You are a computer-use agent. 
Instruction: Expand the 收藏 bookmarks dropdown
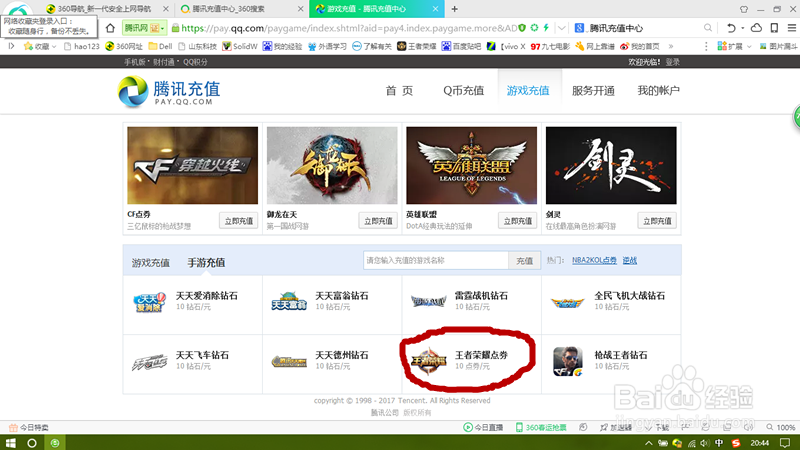click(x=54, y=46)
